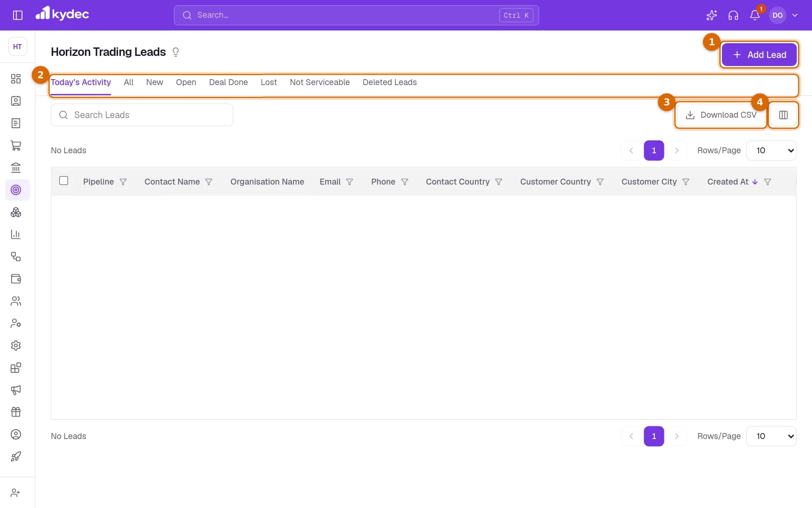Select the leads target icon in sidebar
This screenshot has width=812, height=508.
click(x=16, y=190)
